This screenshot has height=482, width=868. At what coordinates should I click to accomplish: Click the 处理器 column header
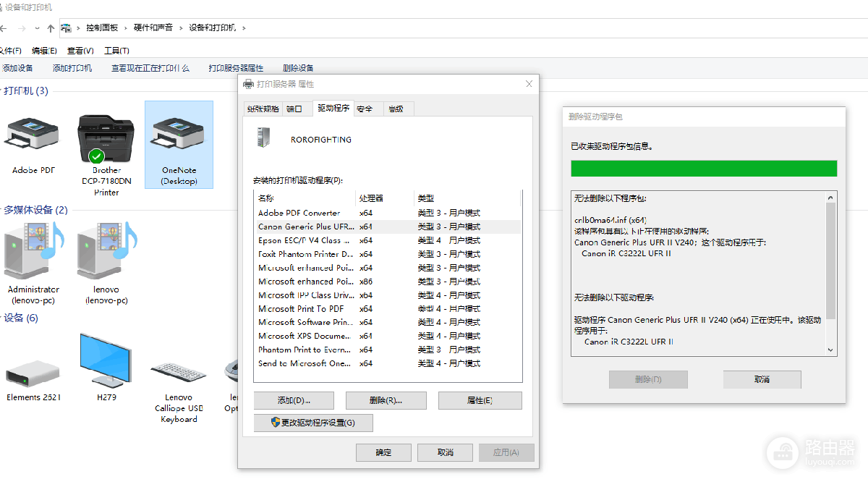pos(385,198)
